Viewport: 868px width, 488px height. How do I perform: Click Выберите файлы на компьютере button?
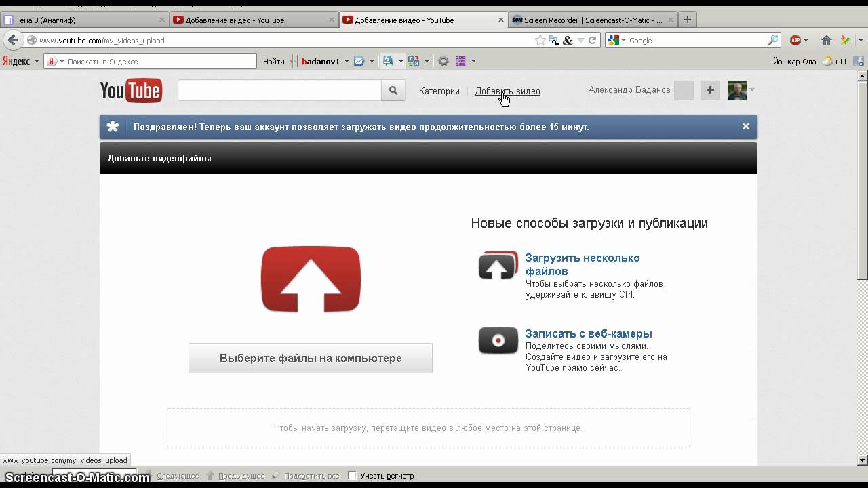311,358
